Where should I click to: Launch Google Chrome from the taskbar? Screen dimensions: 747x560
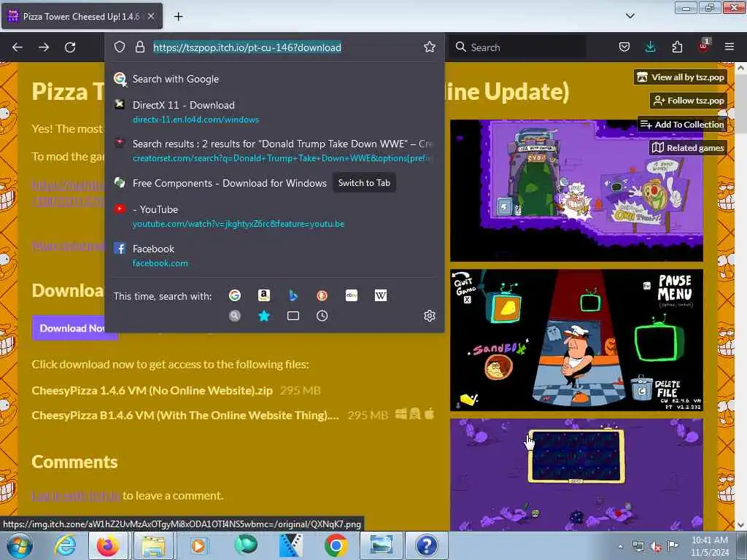(x=336, y=545)
